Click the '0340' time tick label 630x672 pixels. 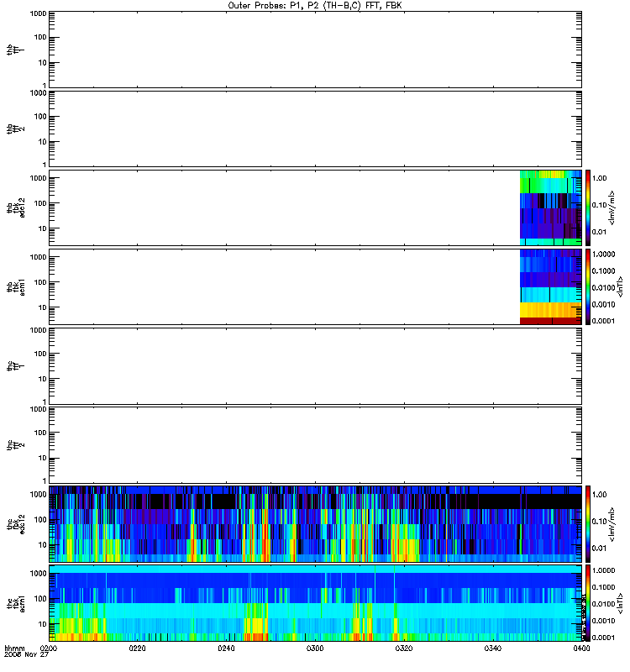[493, 648]
